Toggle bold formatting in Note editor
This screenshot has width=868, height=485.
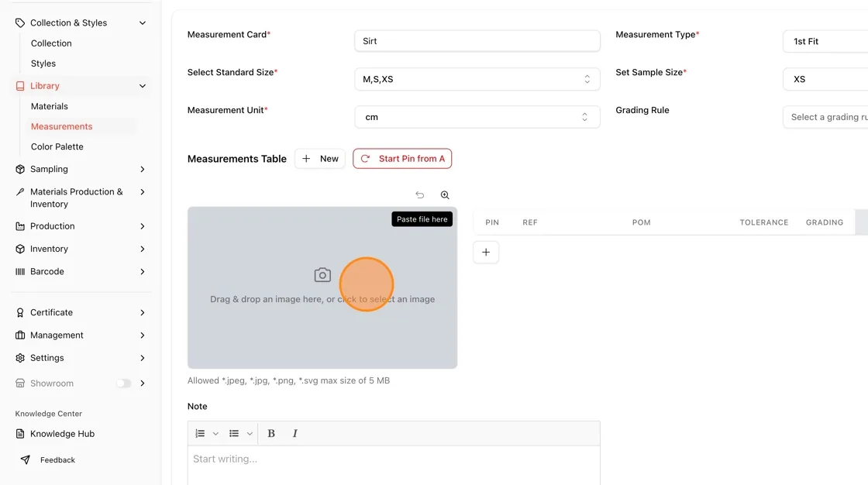(x=271, y=434)
